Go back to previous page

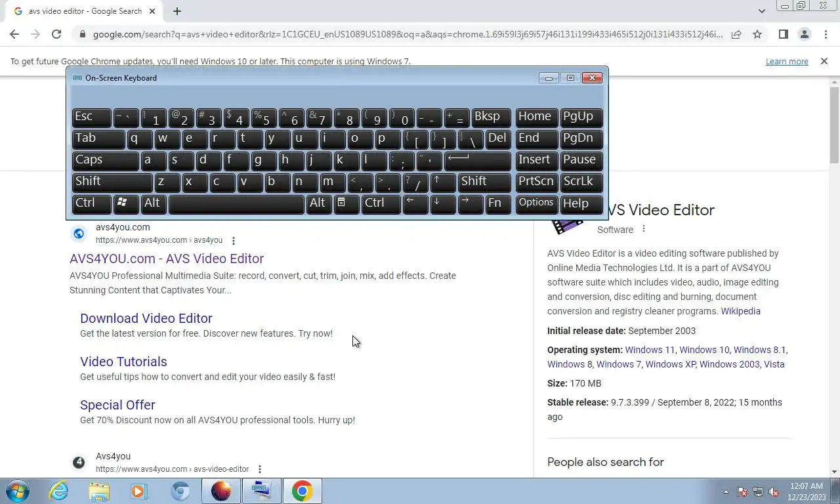pyautogui.click(x=14, y=34)
